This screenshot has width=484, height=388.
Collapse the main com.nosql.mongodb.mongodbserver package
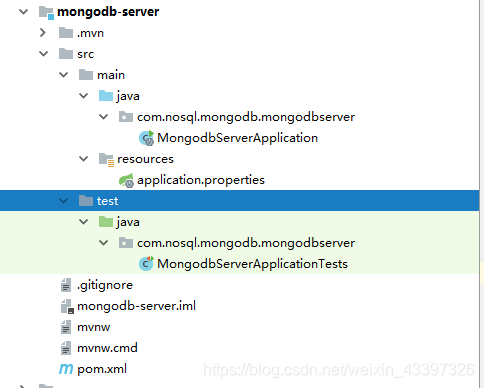point(104,117)
